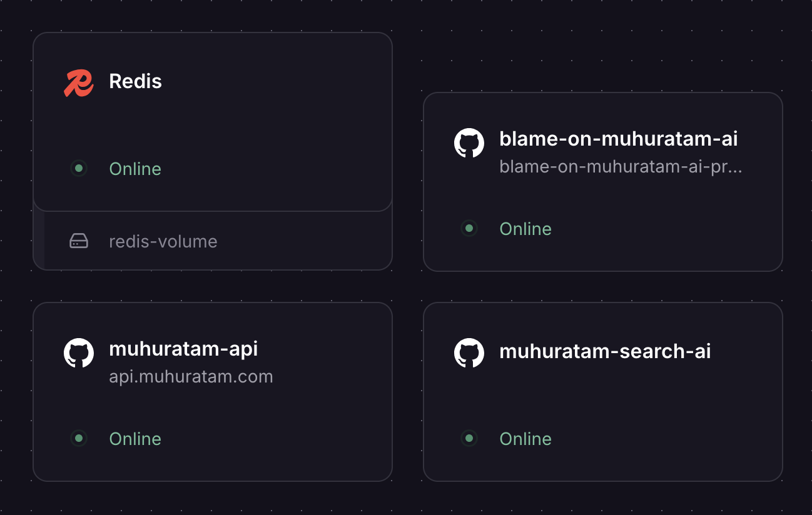Click the status dot on muhuratam-api card
The height and width of the screenshot is (515, 812).
[79, 438]
